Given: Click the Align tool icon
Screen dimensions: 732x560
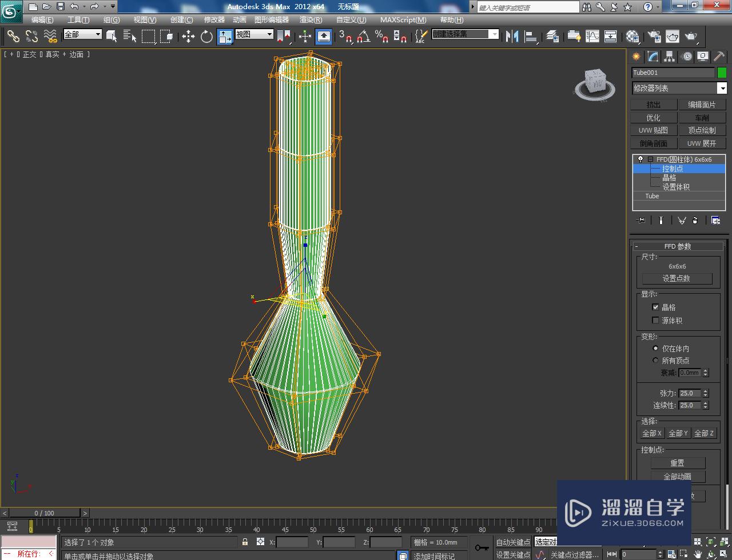Looking at the screenshot, I should [531, 37].
